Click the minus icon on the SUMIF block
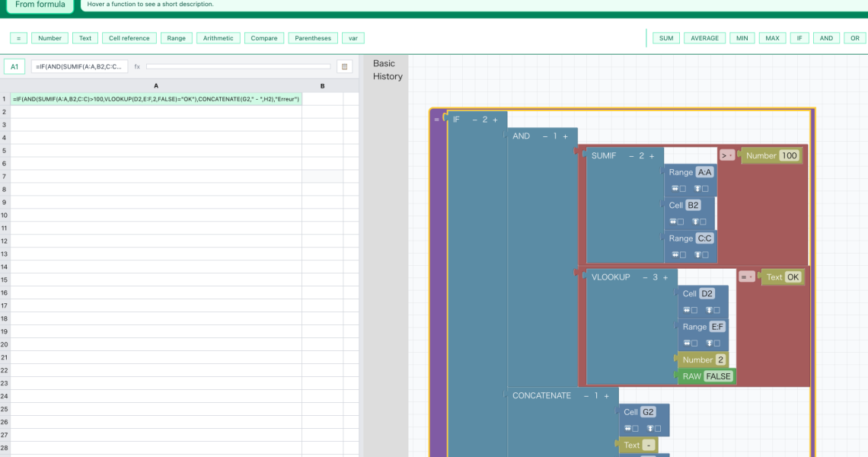Screen dimensions: 868x457 point(631,156)
